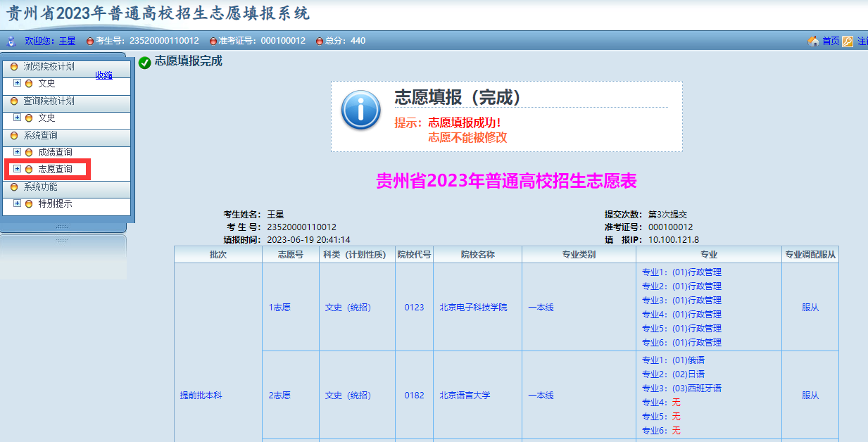Screen dimensions: 868x442
Task: Expand the 成绩查询 tree node
Action: click(x=18, y=151)
